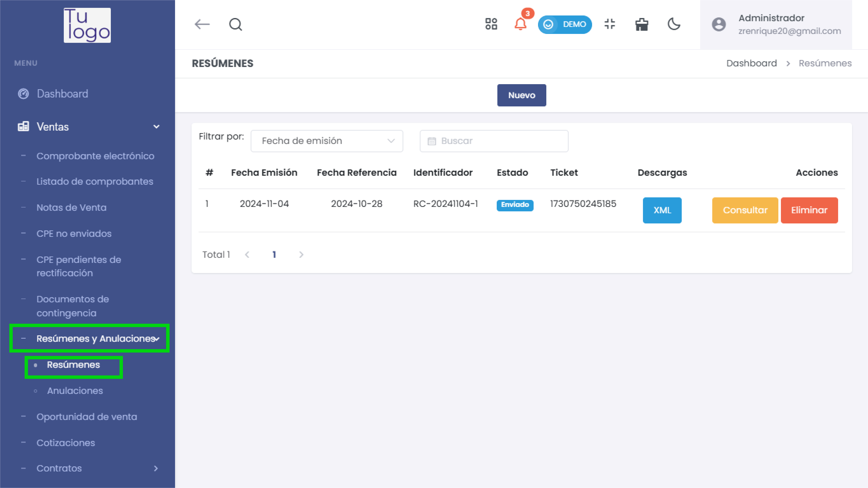Viewport: 868px width, 488px height.
Task: Click the Dashboard gauge icon in sidebar
Action: click(x=23, y=94)
